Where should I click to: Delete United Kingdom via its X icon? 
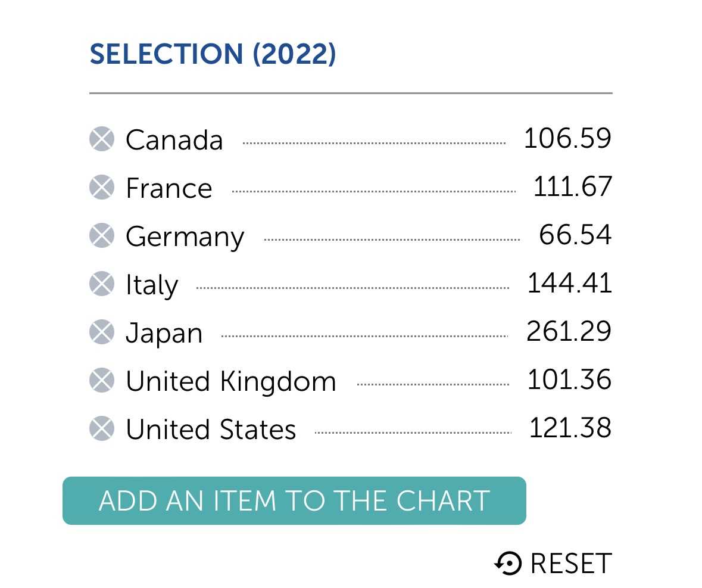tap(102, 380)
